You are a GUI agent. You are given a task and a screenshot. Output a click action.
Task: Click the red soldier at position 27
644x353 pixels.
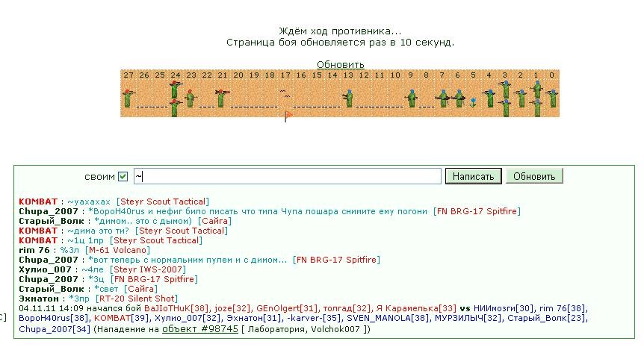129,99
